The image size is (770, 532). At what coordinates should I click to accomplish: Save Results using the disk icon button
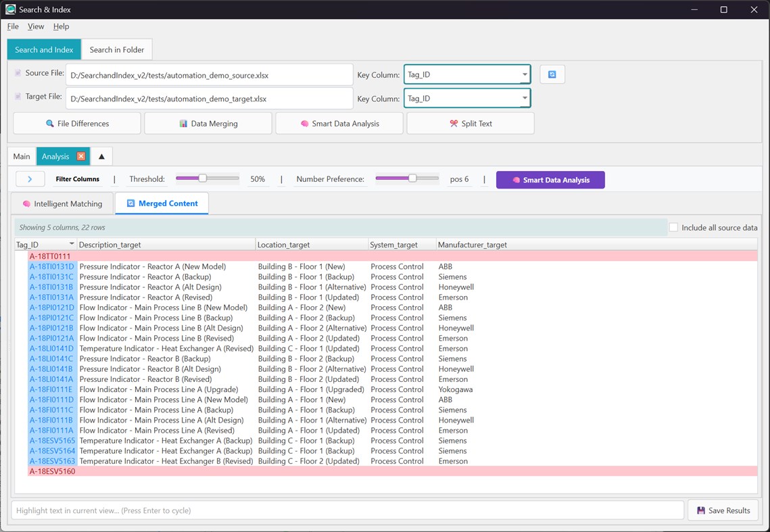pyautogui.click(x=723, y=510)
